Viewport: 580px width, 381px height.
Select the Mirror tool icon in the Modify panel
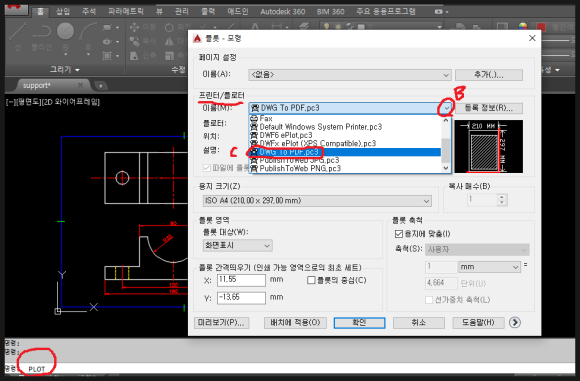click(x=169, y=41)
